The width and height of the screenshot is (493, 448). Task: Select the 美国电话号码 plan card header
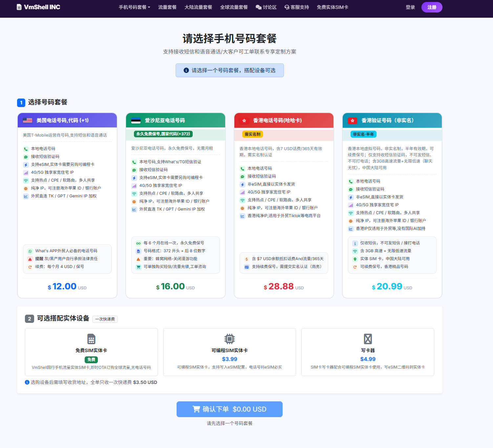click(67, 121)
